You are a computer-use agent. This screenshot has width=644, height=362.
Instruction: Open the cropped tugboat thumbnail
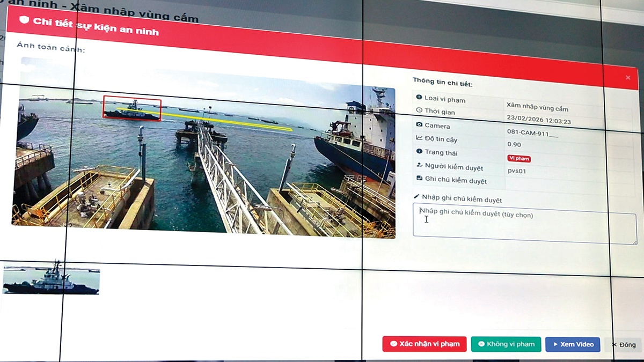(x=52, y=279)
